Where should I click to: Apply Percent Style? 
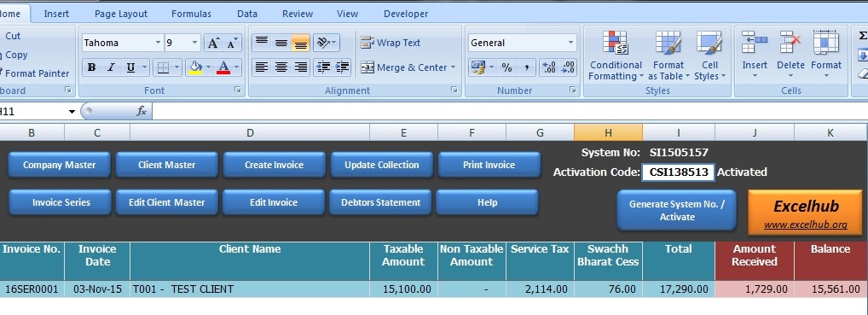coord(506,67)
